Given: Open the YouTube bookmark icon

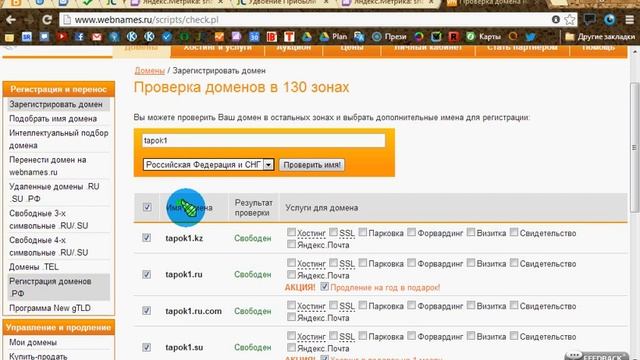Looking at the screenshot, I should point(62,37).
